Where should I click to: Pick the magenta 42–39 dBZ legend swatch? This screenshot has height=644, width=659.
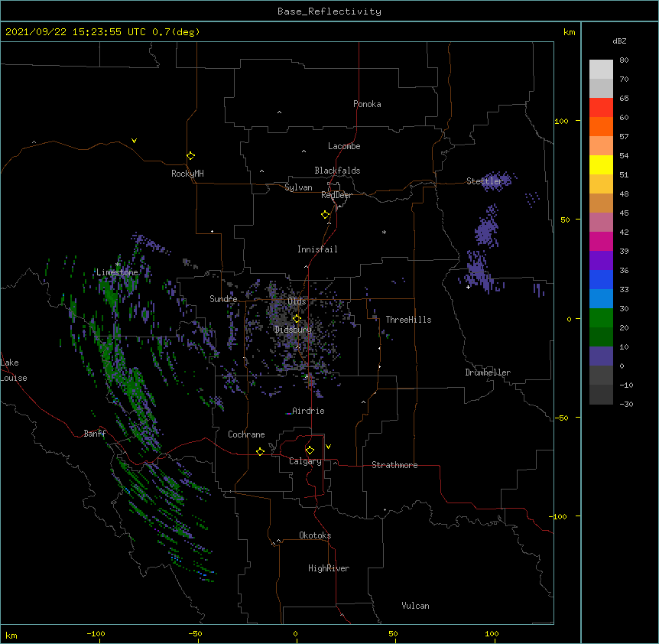click(601, 241)
